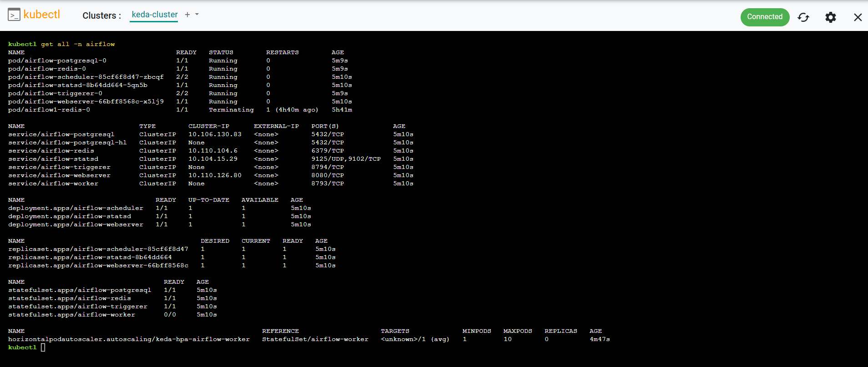Viewport: 868px width, 367px height.
Task: Click the 'RESTARTS' column header
Action: 283,52
